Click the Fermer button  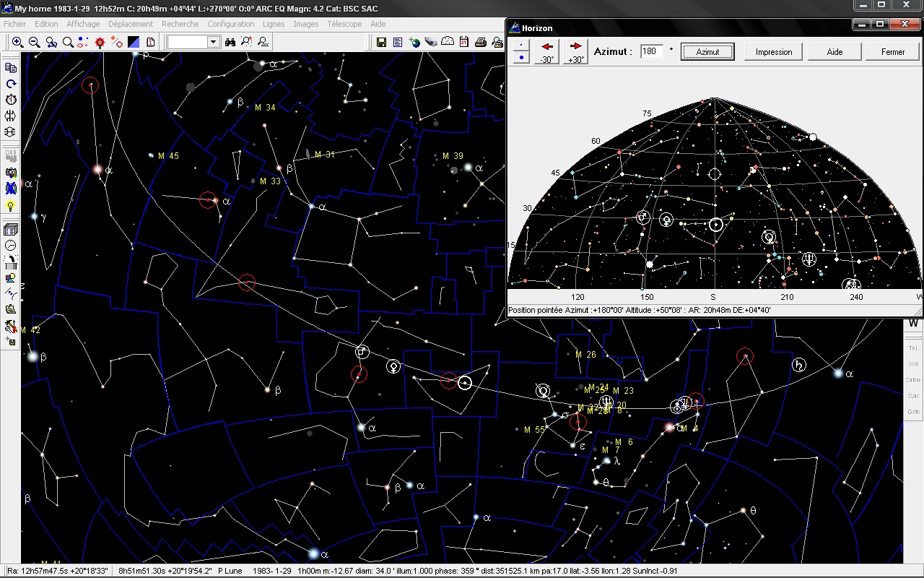(x=893, y=52)
